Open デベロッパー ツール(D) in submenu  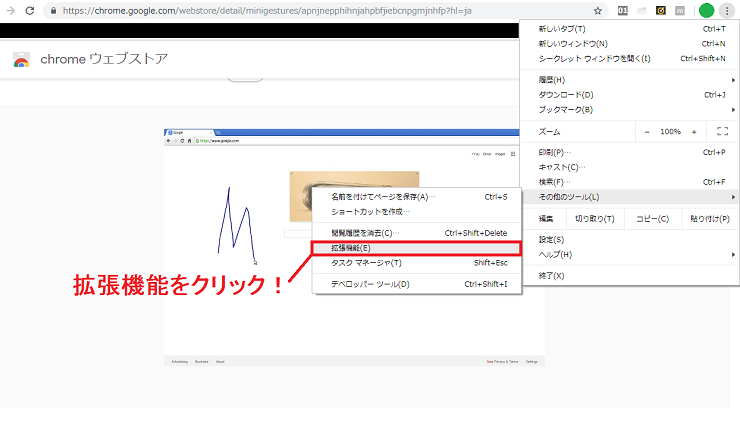coord(417,284)
